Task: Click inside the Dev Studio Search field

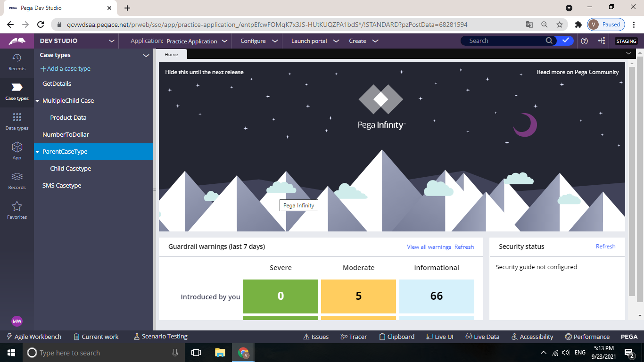Action: [x=504, y=41]
